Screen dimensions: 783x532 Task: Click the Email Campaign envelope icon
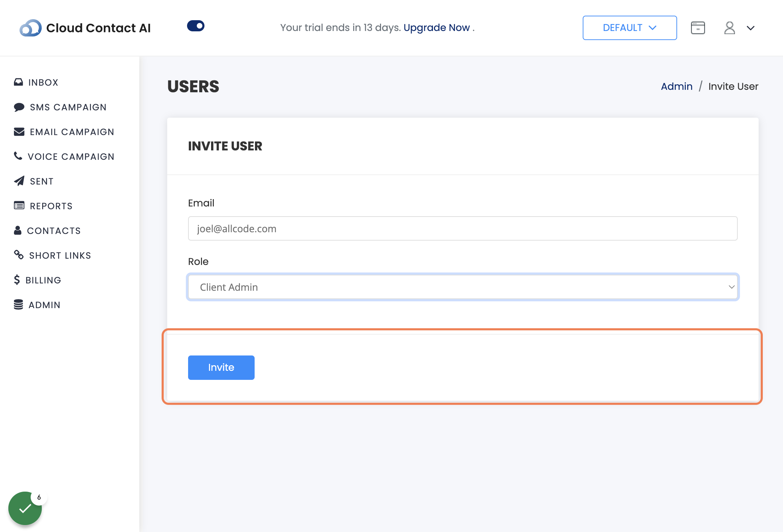(19, 132)
